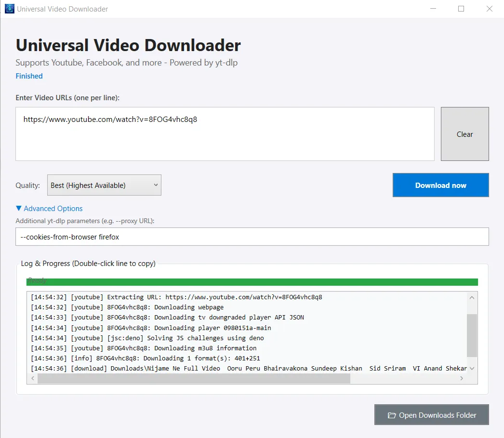Select the 'Downloading 1 format(s): 401+251' line
This screenshot has height=438, width=504.
pyautogui.click(x=146, y=358)
